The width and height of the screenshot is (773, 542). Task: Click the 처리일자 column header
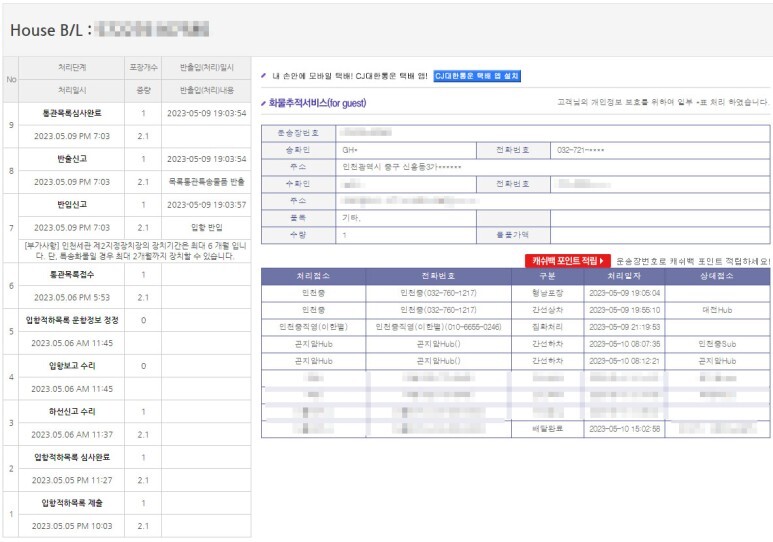click(x=624, y=276)
